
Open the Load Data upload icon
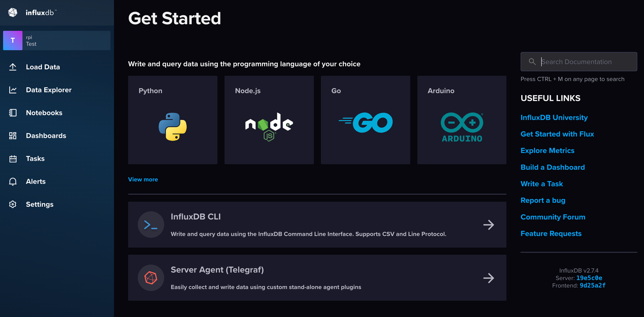[13, 67]
